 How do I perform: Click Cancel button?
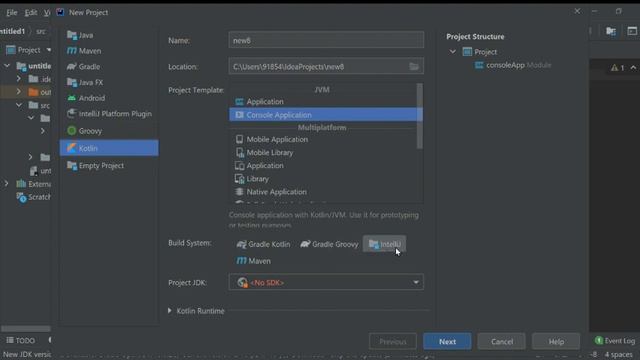(x=502, y=342)
